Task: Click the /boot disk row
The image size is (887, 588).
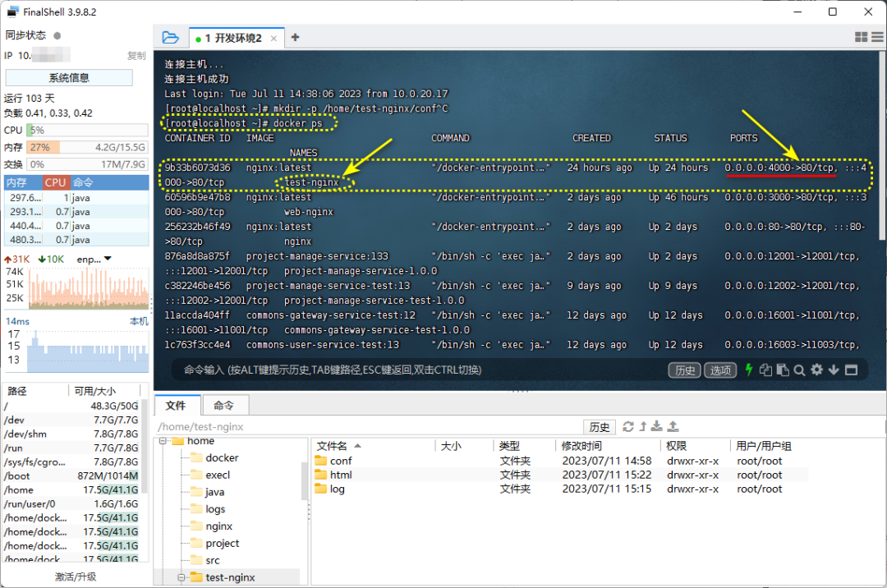Action: point(71,476)
